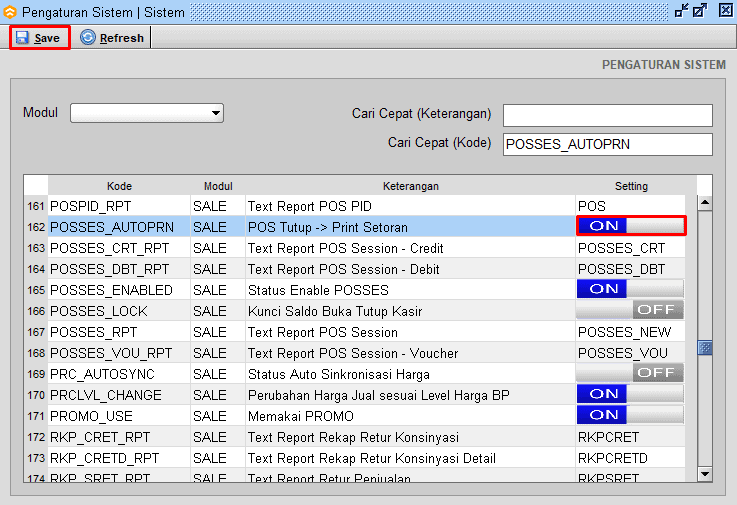Click the Refresh toolbar button
Screen dimensions: 737x505
[x=112, y=38]
